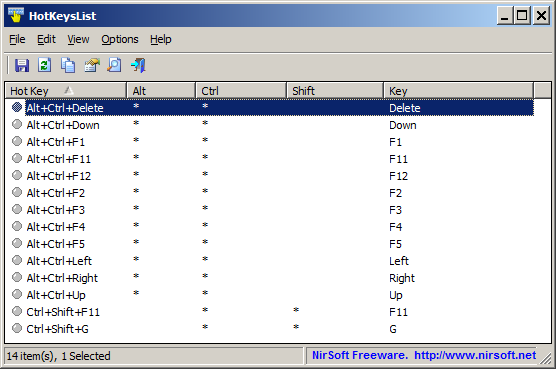Select the Alt+Ctrl+Down hotkey row

tap(269, 125)
